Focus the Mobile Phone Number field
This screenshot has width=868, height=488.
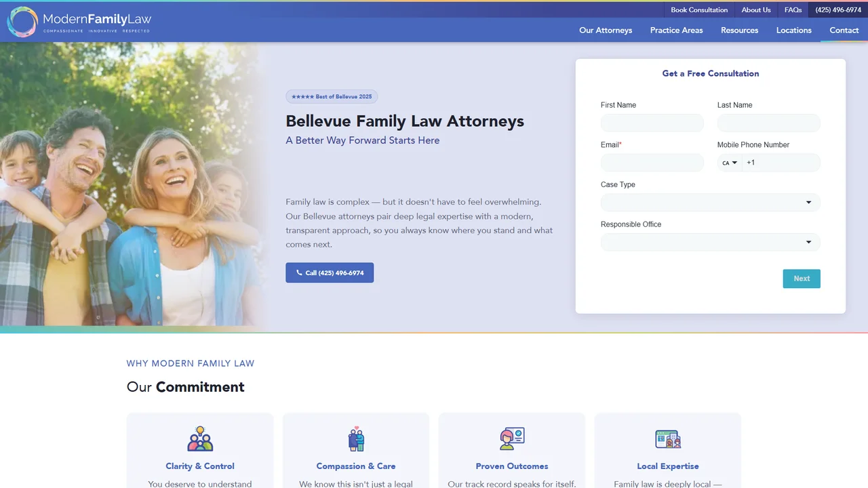click(x=781, y=163)
